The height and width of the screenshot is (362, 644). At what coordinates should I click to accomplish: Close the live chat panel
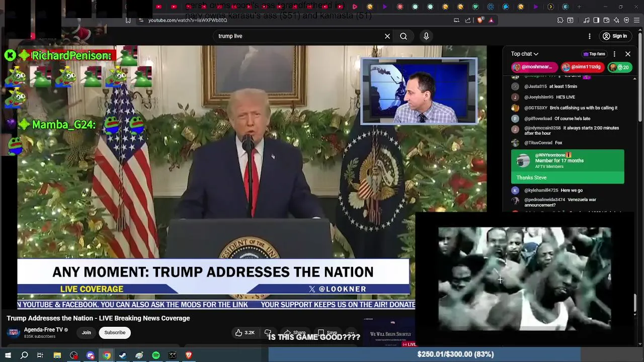(628, 54)
